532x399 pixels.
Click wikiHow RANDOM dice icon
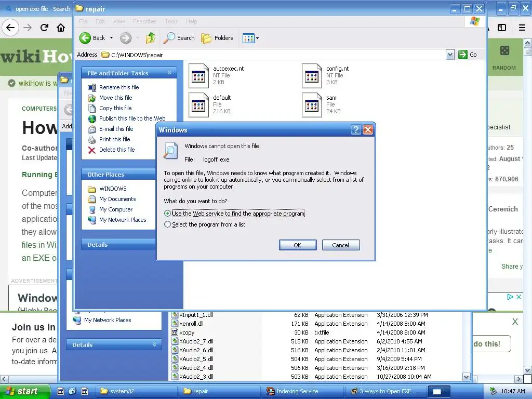click(x=504, y=50)
